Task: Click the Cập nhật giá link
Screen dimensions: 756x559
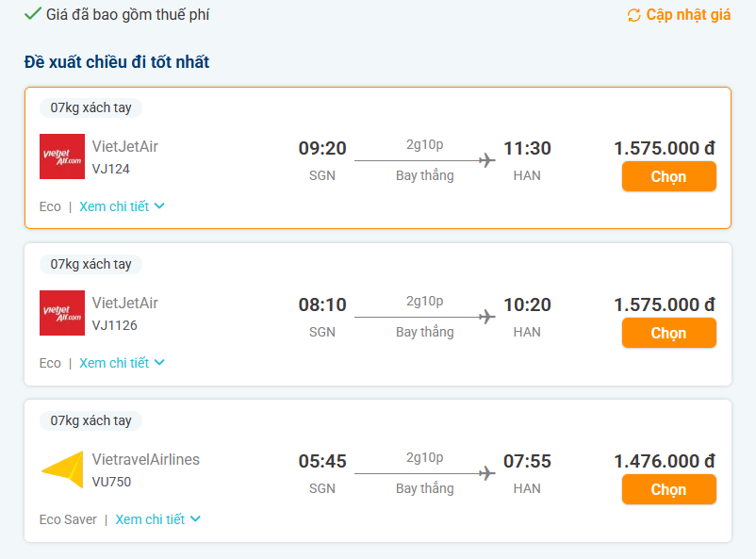Action: point(688,15)
